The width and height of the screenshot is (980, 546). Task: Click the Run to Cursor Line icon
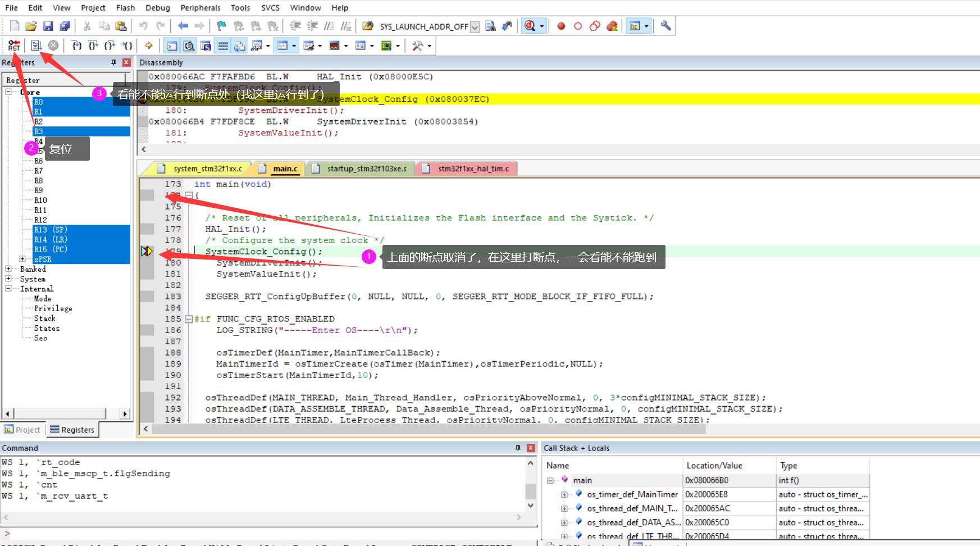(x=127, y=46)
